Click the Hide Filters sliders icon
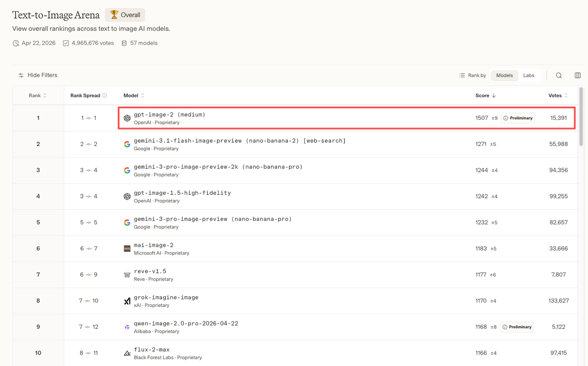This screenshot has height=366, width=588. pos(21,75)
